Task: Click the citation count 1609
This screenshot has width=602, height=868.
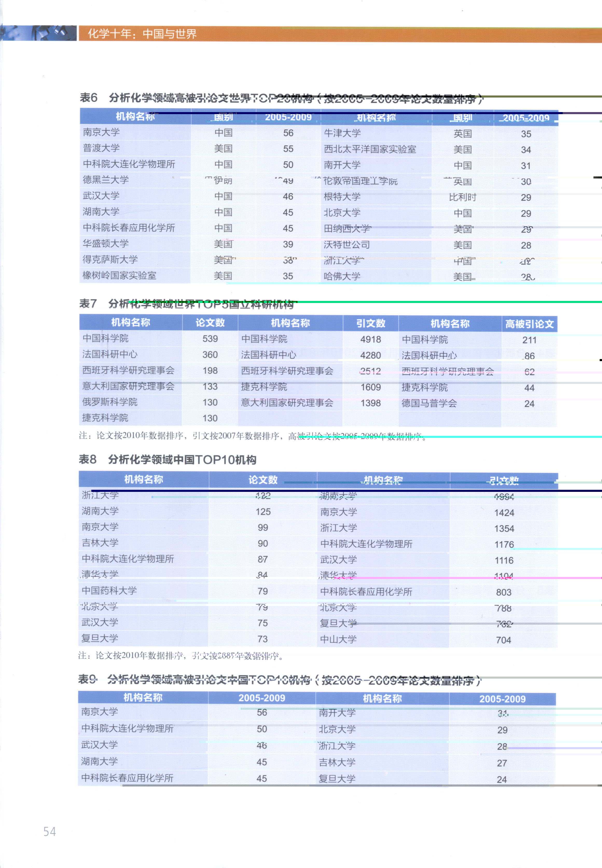Action: [x=370, y=387]
